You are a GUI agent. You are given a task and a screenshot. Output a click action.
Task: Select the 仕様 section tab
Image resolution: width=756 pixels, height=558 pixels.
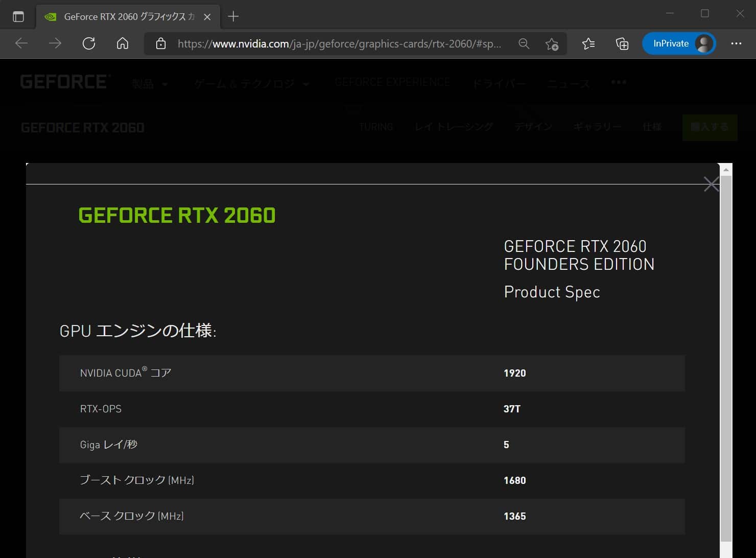[652, 127]
